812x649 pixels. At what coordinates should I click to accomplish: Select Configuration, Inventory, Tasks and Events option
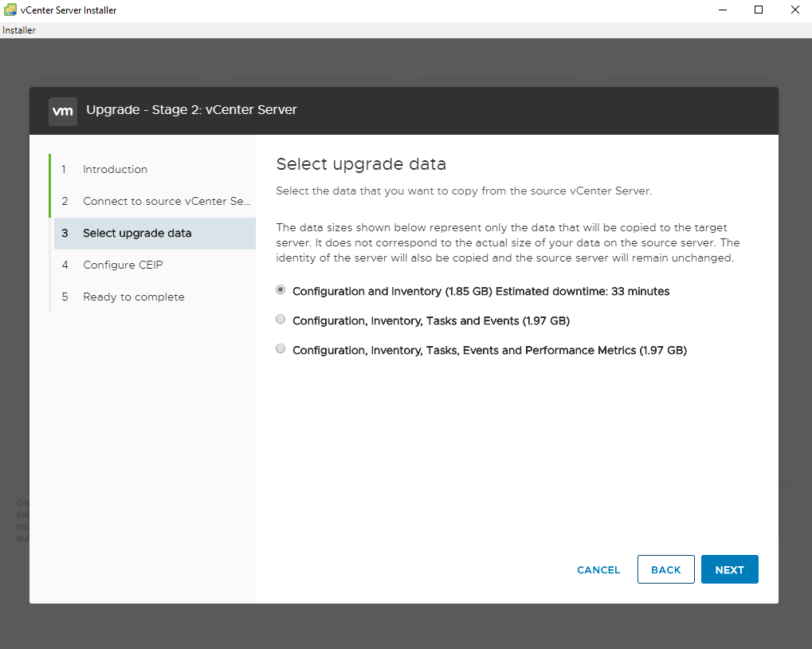[280, 320]
